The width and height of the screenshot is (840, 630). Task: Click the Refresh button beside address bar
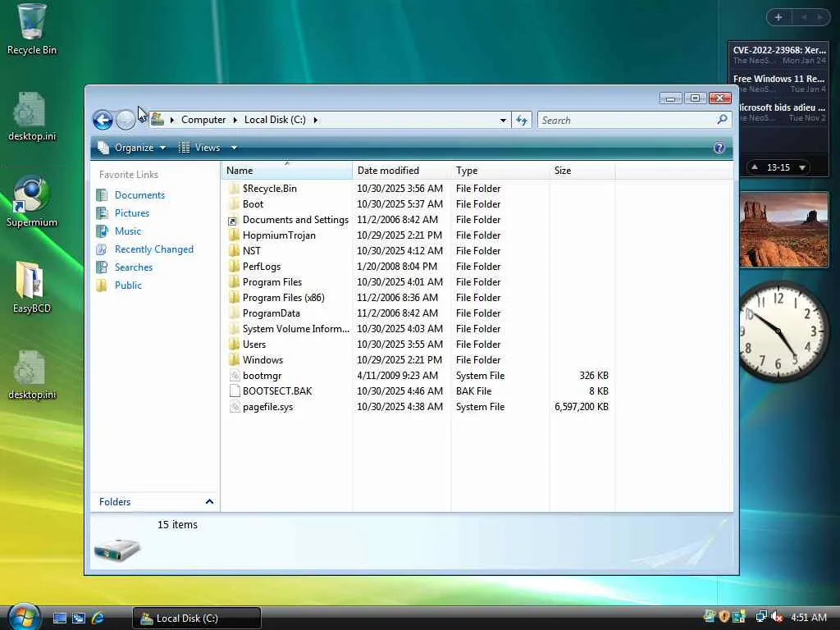point(522,120)
